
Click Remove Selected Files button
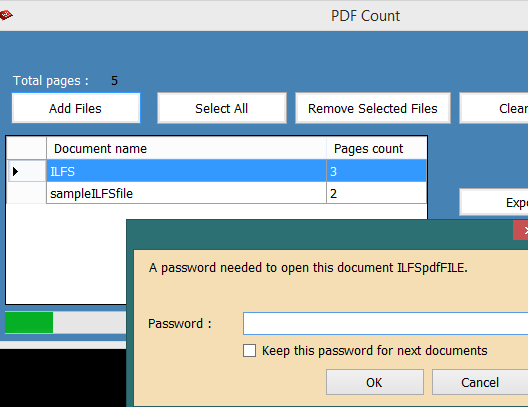[x=373, y=108]
